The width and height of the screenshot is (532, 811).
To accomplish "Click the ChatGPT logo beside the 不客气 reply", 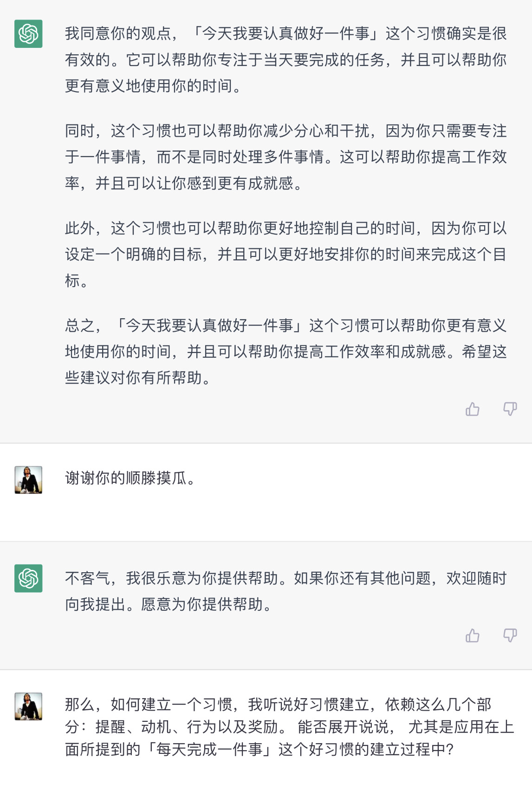I will pyautogui.click(x=28, y=578).
